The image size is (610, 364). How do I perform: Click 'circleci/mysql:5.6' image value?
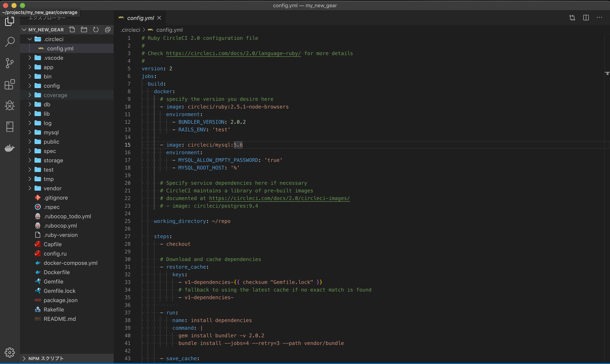point(215,145)
